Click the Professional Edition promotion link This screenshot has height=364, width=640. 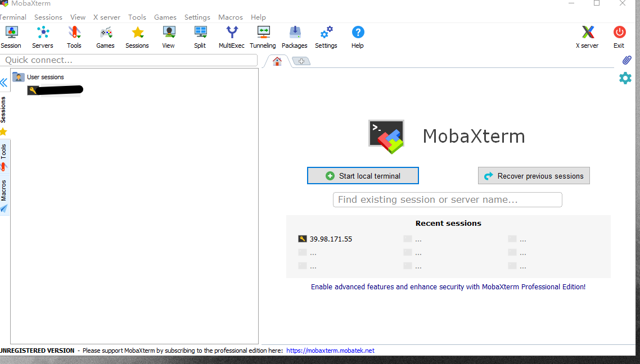[x=448, y=287]
